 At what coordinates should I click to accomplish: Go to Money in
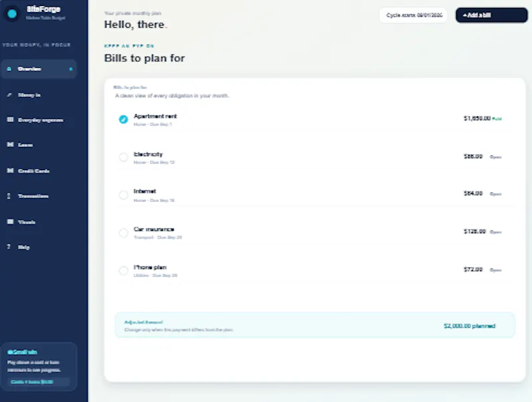coord(29,95)
